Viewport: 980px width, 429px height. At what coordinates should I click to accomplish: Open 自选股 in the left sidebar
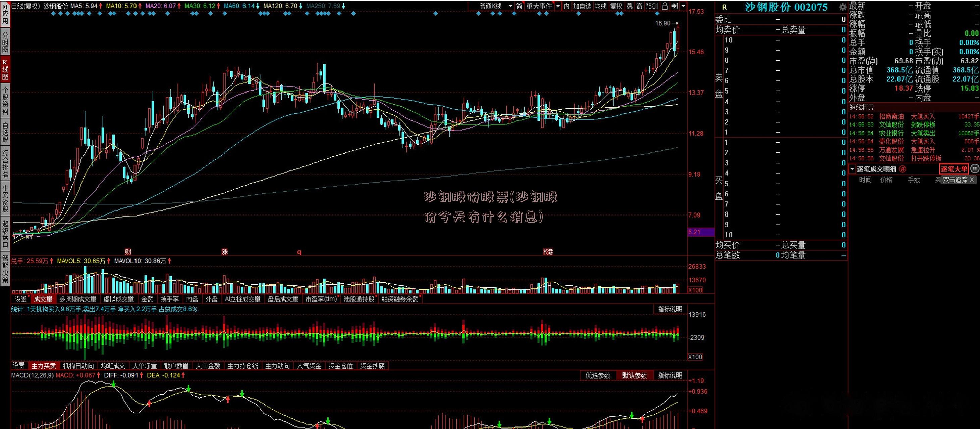(5, 132)
